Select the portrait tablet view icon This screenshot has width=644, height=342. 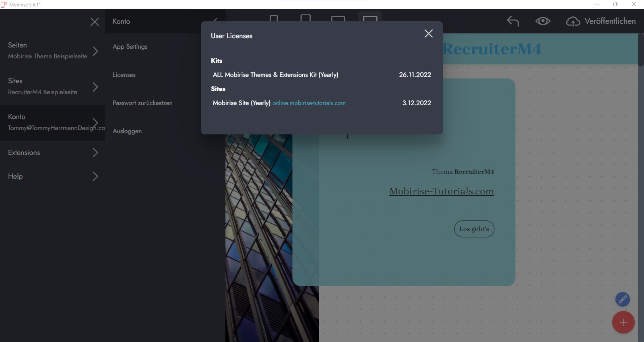[x=305, y=18]
